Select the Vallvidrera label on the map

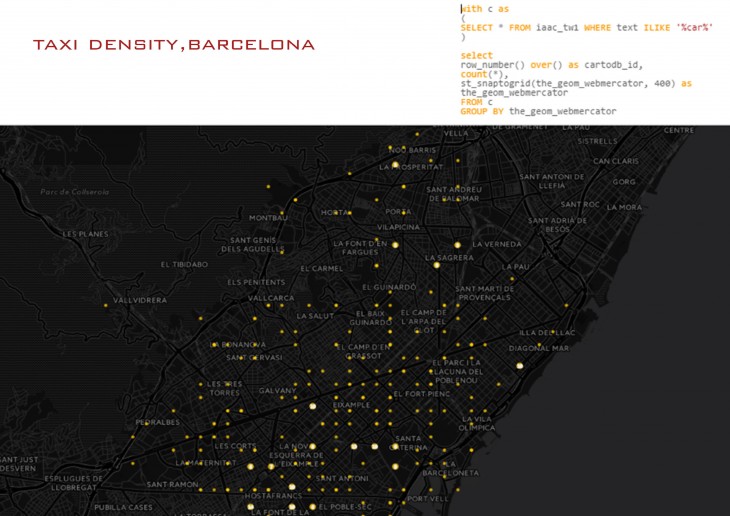[x=140, y=300]
